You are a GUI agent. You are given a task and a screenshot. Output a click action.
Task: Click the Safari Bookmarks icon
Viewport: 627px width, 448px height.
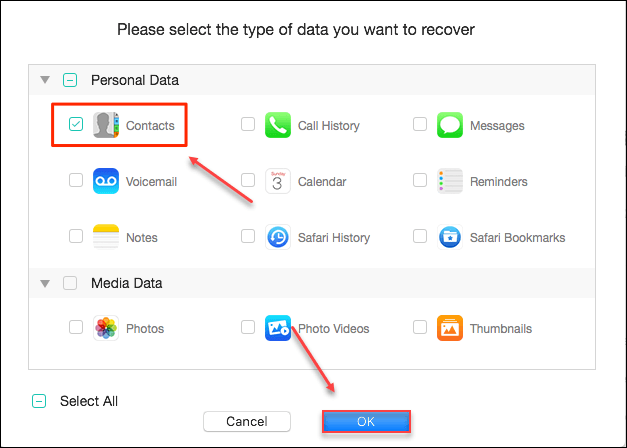pyautogui.click(x=450, y=237)
